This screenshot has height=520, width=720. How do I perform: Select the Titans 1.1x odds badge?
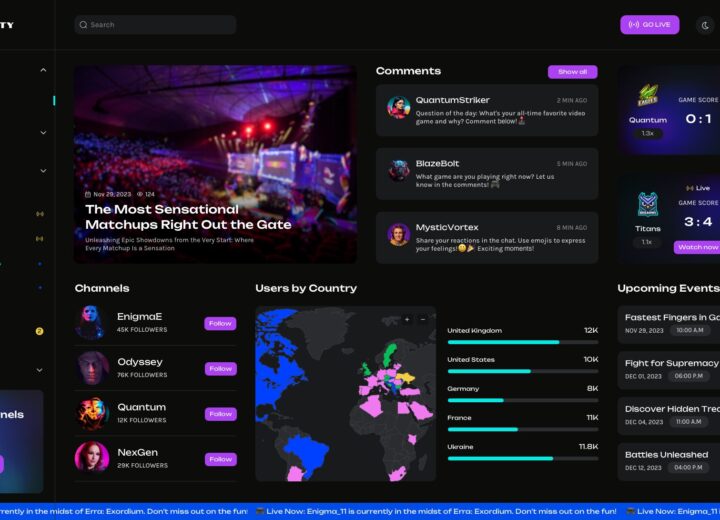pyautogui.click(x=647, y=242)
